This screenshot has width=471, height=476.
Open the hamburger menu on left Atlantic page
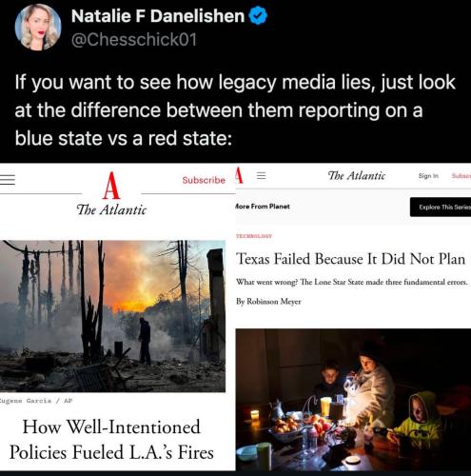click(8, 180)
